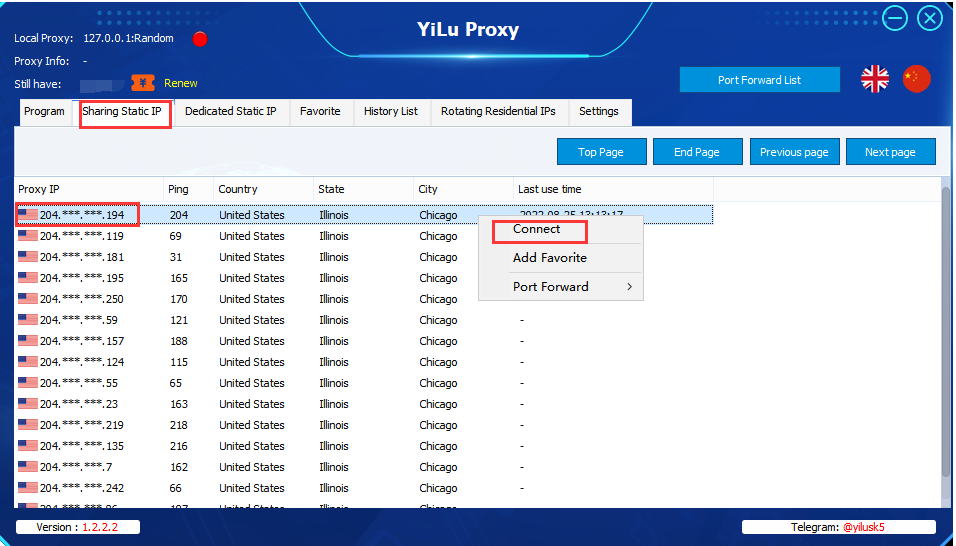Click the version number 1.2.2.2
This screenshot has width=956, height=546.
click(x=101, y=527)
